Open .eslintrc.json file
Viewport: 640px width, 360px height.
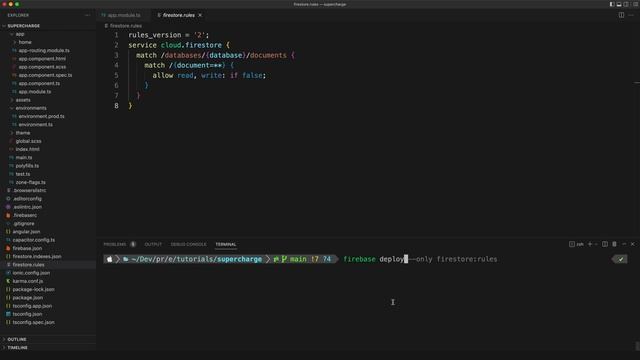27,207
